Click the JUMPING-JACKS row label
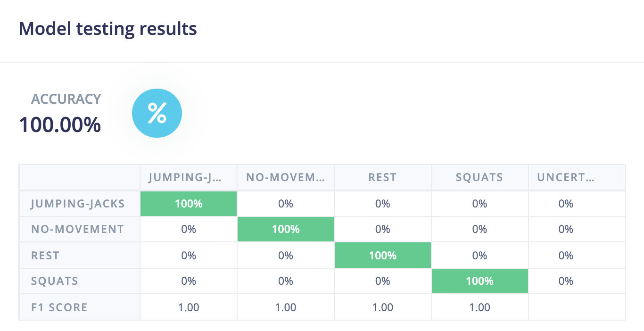The image size is (644, 331). pyautogui.click(x=78, y=204)
